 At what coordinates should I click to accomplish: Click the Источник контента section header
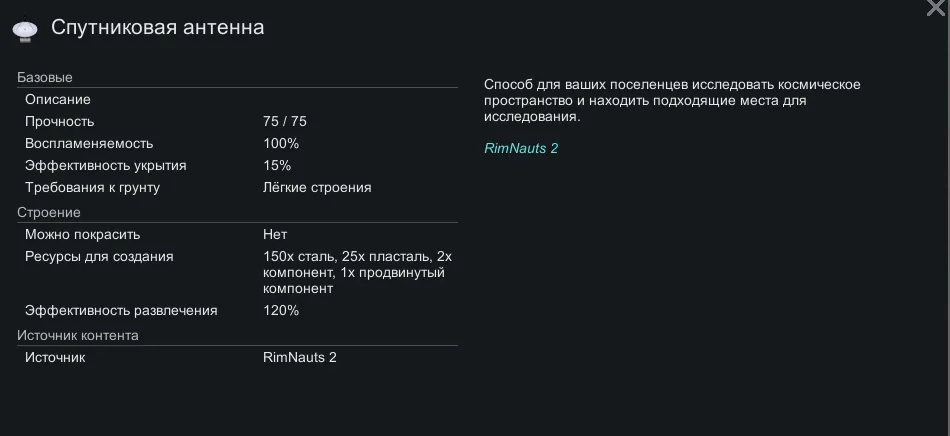coord(78,336)
